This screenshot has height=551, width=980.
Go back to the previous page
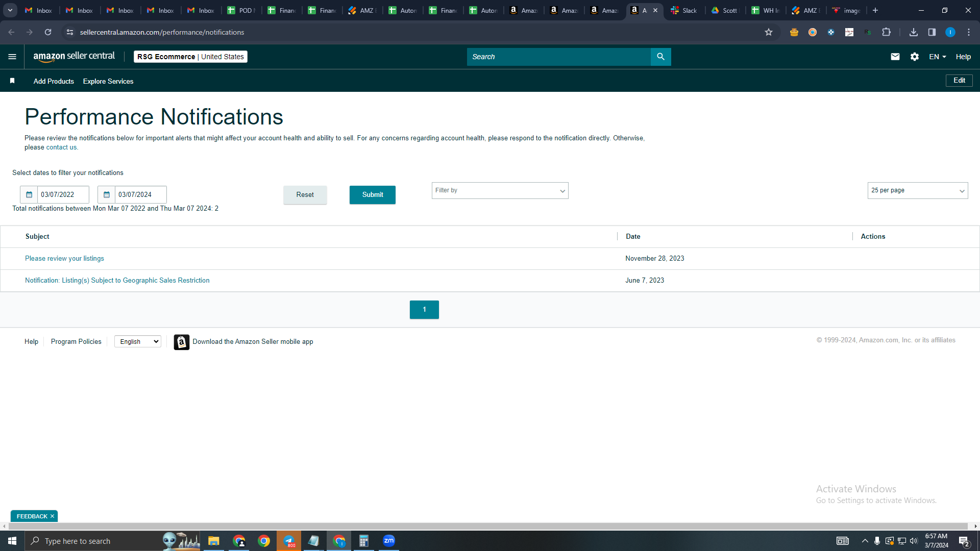coord(11,32)
